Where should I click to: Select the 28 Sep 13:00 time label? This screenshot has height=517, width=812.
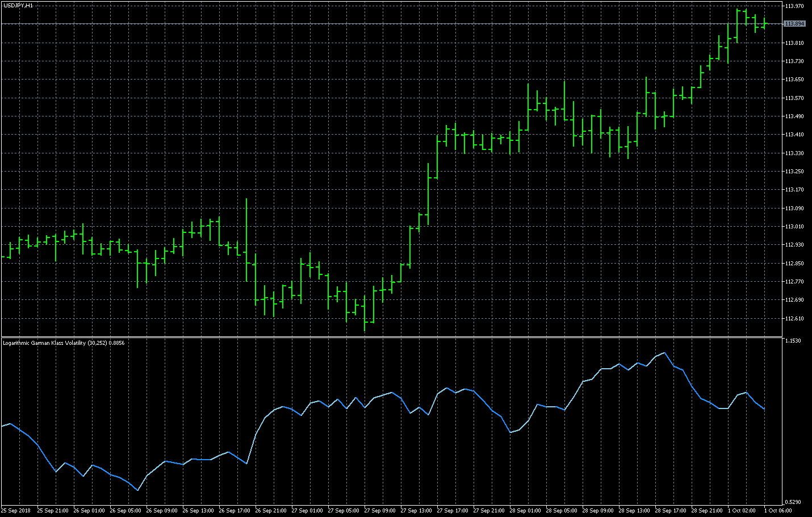[634, 511]
